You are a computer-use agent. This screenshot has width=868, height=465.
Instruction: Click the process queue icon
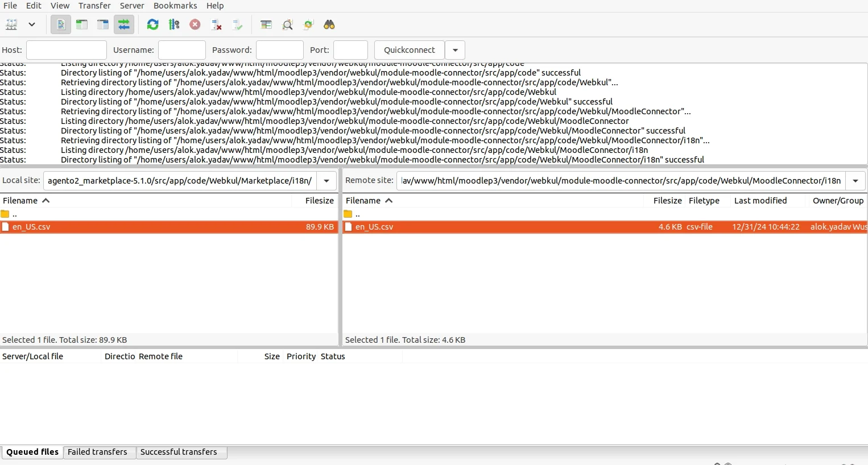coord(174,24)
